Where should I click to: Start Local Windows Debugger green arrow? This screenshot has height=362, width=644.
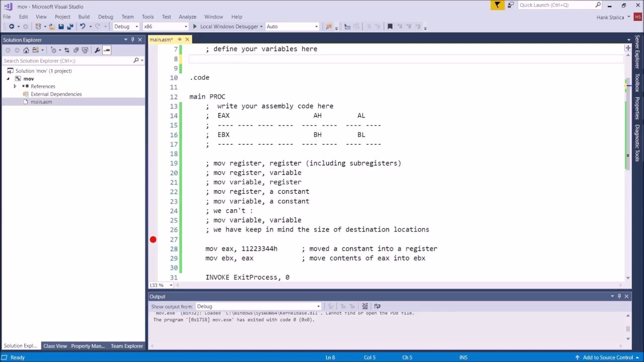(x=195, y=27)
